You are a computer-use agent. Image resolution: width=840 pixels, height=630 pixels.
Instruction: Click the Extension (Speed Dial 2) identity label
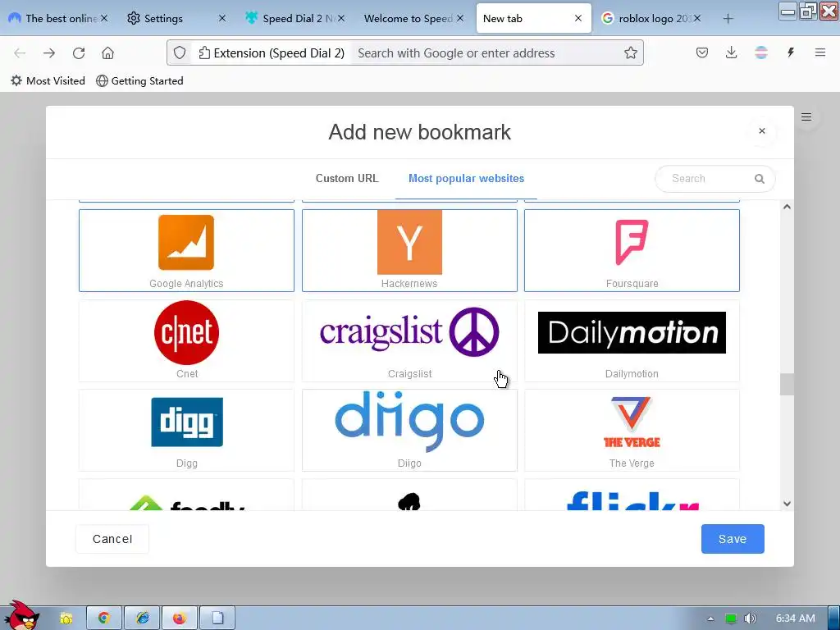click(x=271, y=53)
